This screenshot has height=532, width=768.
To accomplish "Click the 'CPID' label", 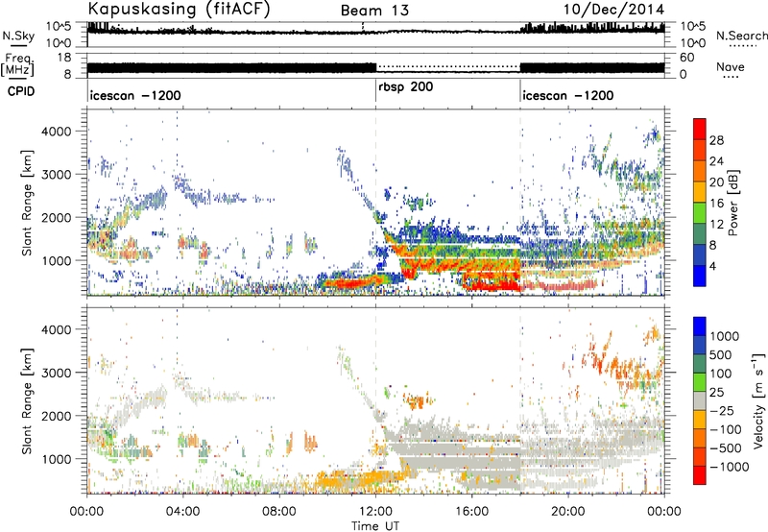I will coord(21,91).
